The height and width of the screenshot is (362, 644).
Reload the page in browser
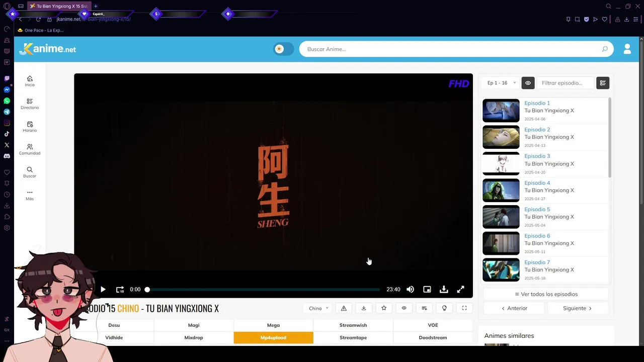pyautogui.click(x=38, y=19)
